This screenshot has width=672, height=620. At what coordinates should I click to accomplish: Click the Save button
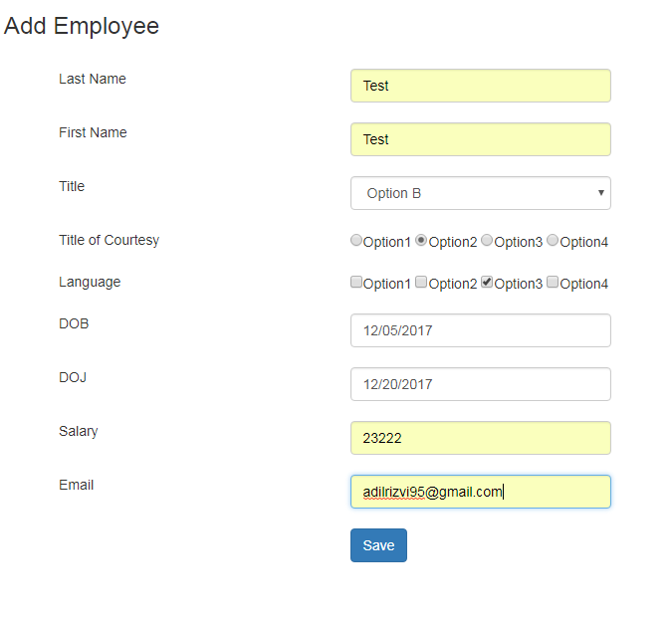pyautogui.click(x=378, y=545)
